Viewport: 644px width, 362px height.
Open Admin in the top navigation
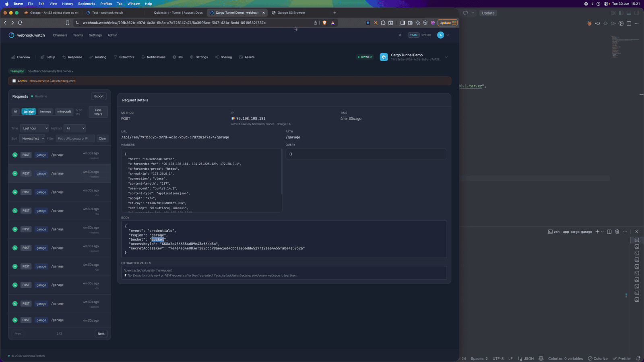tap(112, 35)
